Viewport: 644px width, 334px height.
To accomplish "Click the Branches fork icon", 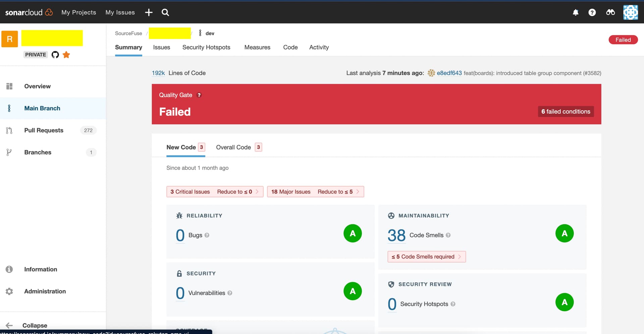I will pos(9,152).
